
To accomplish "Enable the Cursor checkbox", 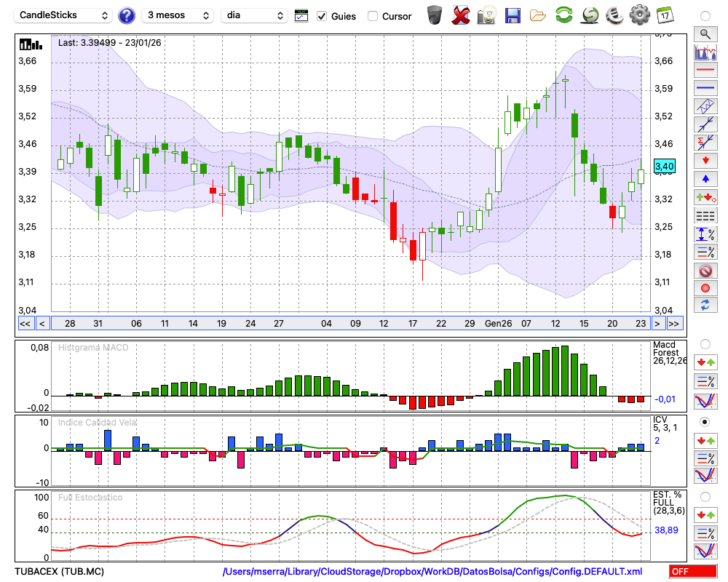I will (x=373, y=16).
